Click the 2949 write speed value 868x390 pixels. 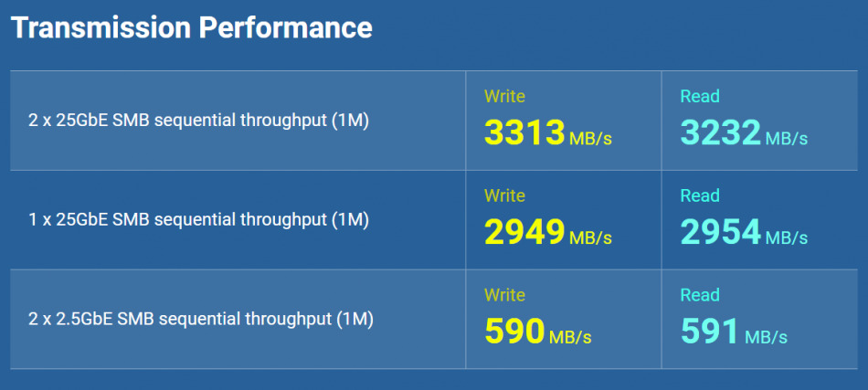[x=524, y=233]
